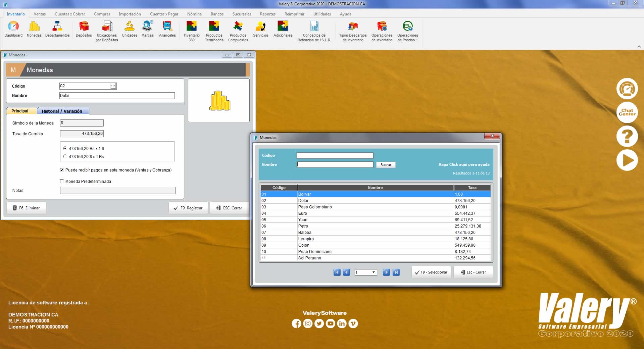Go to previous page of results
Image resolution: width=644 pixels, height=349 pixels.
[347, 272]
